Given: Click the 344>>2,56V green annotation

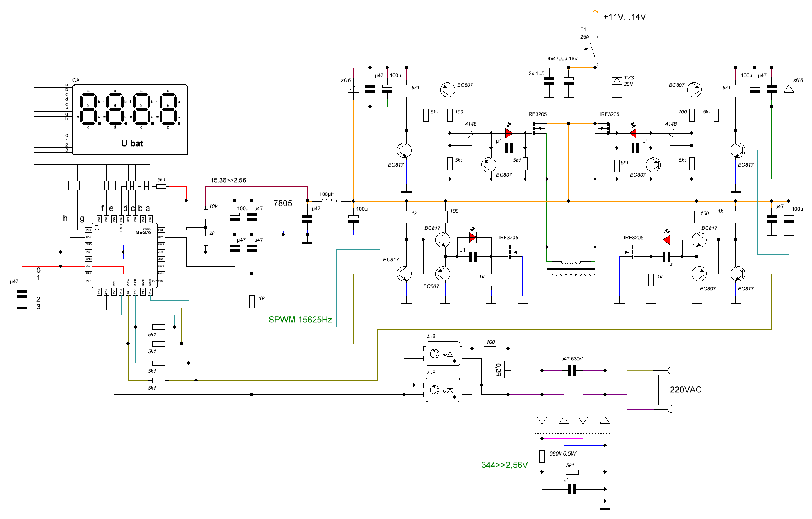Looking at the screenshot, I should pos(504,465).
